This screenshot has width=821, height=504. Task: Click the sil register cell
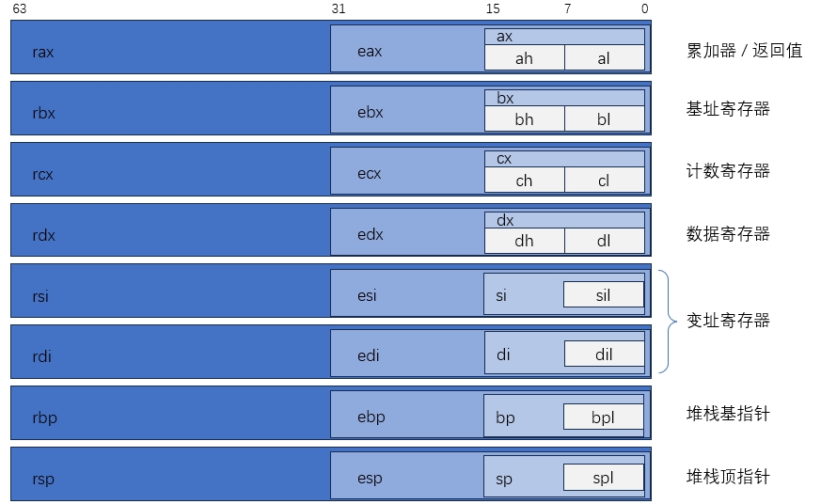click(x=603, y=295)
